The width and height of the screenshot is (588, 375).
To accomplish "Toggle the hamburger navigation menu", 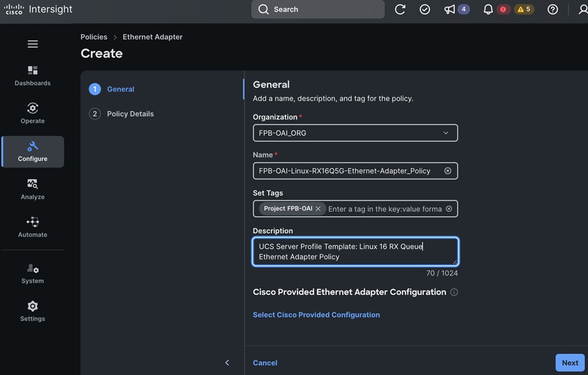I will click(33, 44).
